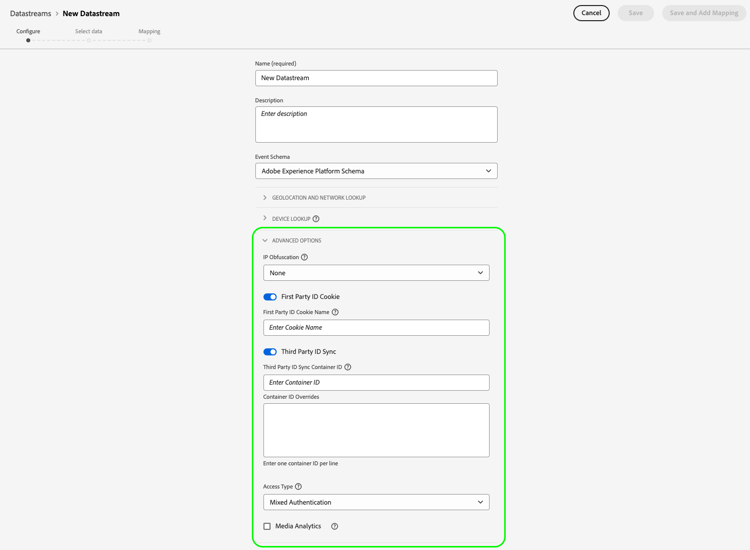Open the Access Type Mixed Authentication dropdown
The height and width of the screenshot is (550, 750).
coord(376,502)
